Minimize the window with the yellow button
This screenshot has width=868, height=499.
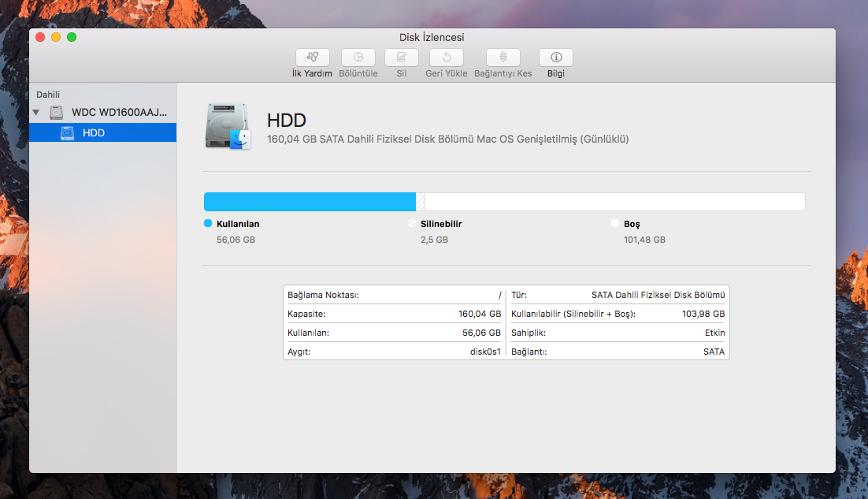(x=56, y=37)
